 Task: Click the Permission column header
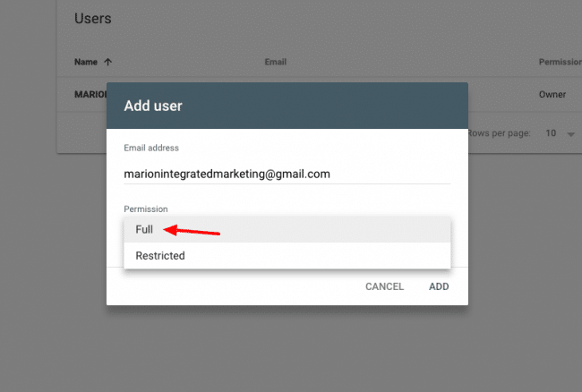560,63
